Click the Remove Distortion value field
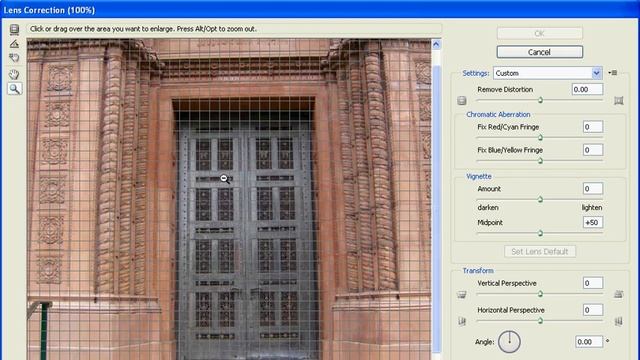Image resolution: width=640 pixels, height=360 pixels. coord(587,89)
